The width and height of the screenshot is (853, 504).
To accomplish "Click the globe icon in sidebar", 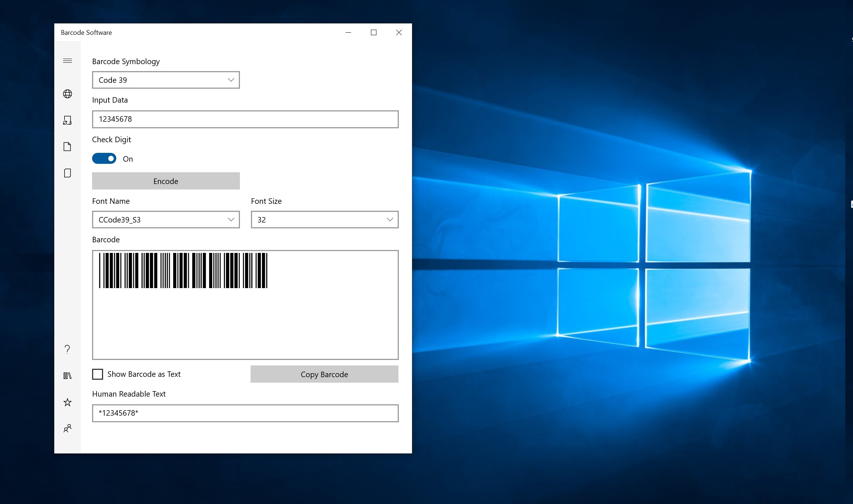I will pos(68,94).
